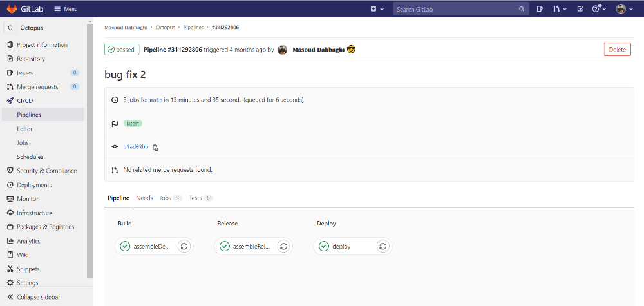Switch to the Tests tab
Image resolution: width=644 pixels, height=306 pixels.
point(201,198)
